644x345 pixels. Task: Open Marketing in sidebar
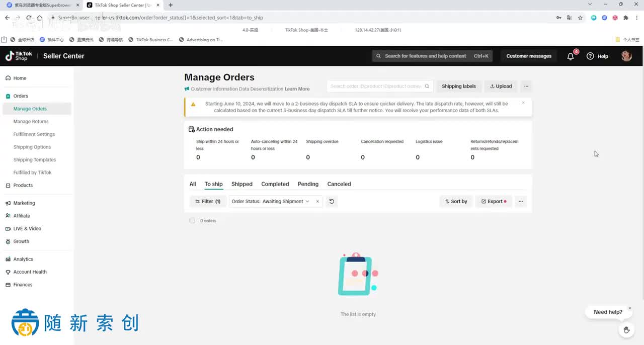pyautogui.click(x=24, y=203)
